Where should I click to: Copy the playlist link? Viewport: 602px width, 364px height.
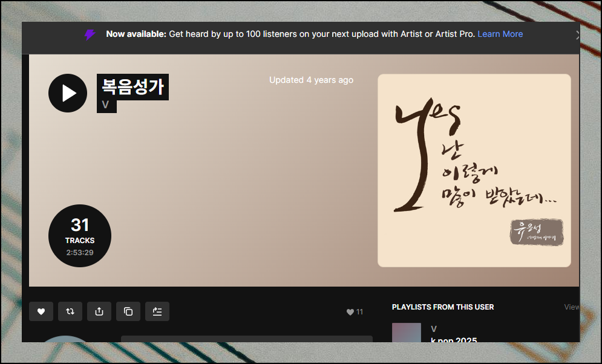click(128, 311)
